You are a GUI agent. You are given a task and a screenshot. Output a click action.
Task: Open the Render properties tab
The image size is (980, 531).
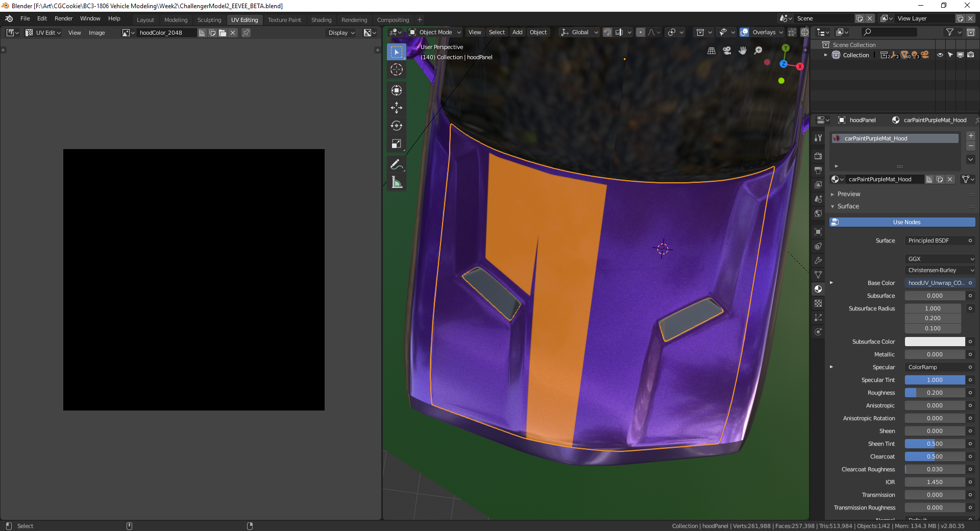coord(818,156)
